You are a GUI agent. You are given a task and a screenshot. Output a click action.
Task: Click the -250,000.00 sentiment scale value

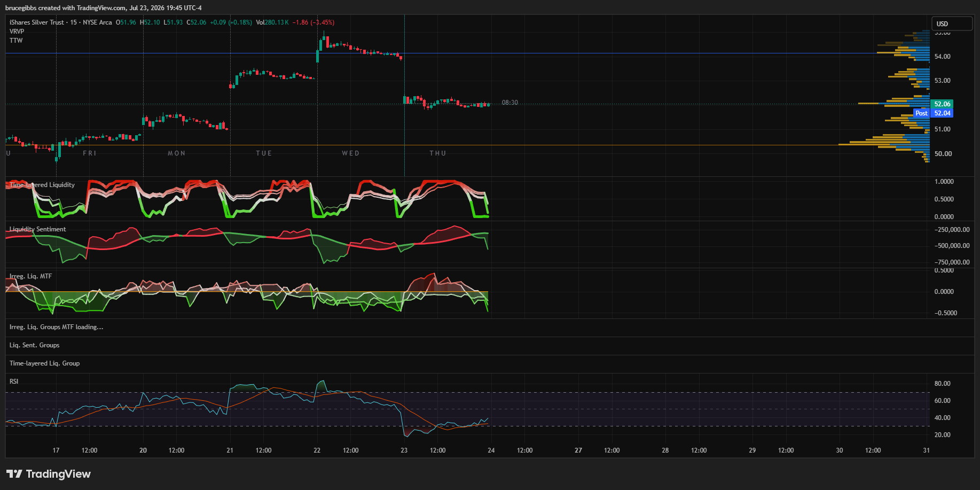coord(952,230)
